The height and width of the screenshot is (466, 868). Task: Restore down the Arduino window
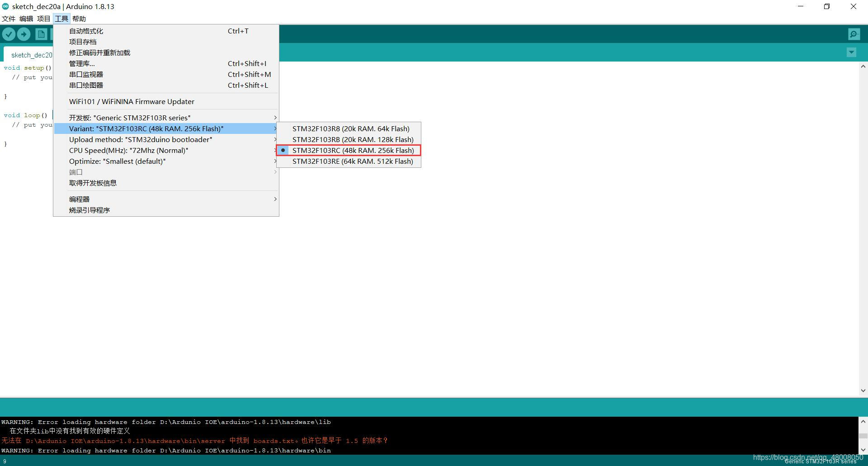(827, 6)
